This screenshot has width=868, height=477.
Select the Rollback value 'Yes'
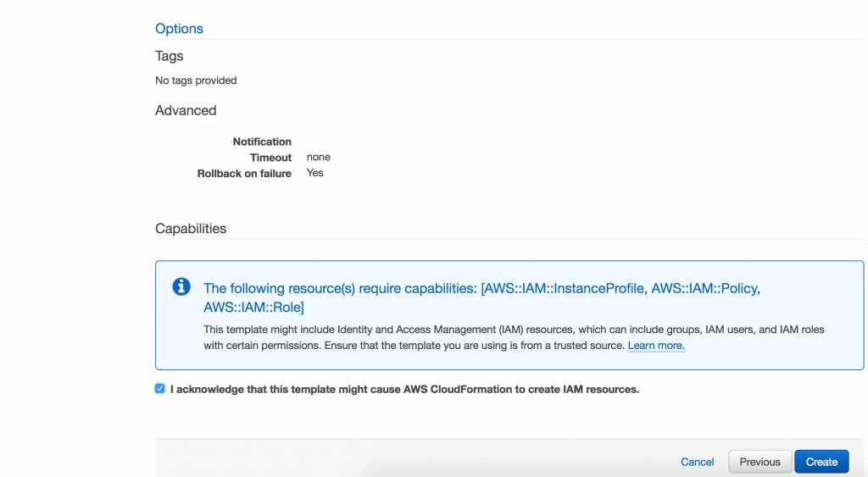315,173
